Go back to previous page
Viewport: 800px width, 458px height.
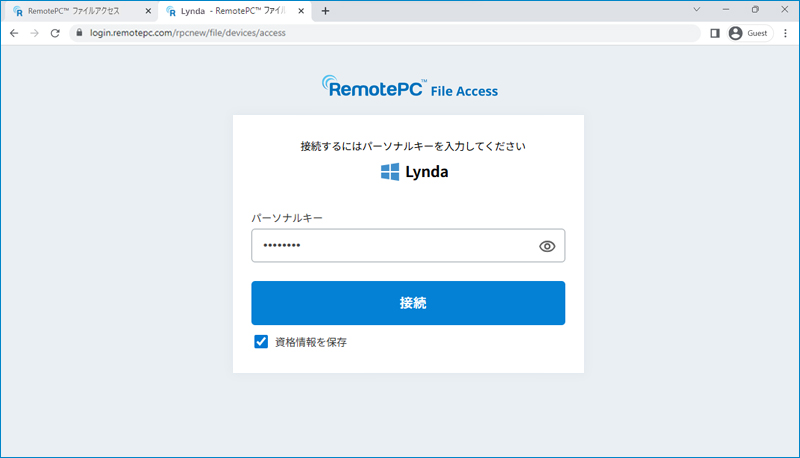pos(14,33)
